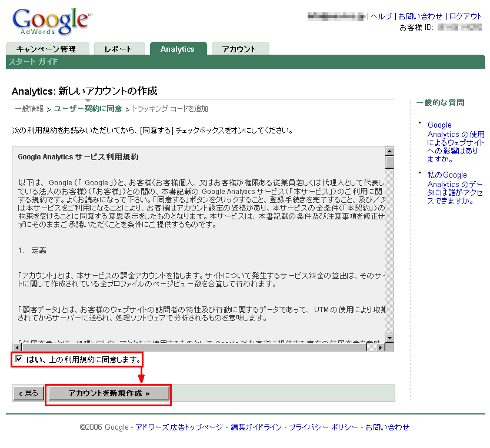Click the アカウントを新規作成 » button

click(x=109, y=393)
